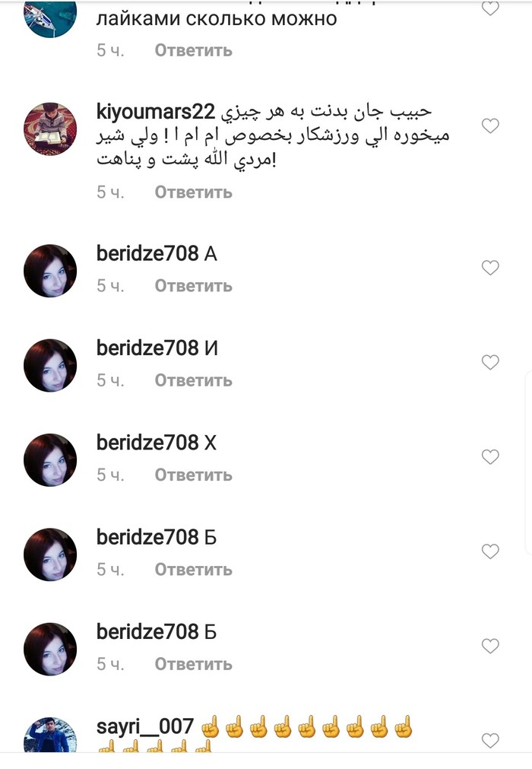This screenshot has height=769, width=532.
Task: Open kiyoumars22 profile via username
Action: click(156, 113)
